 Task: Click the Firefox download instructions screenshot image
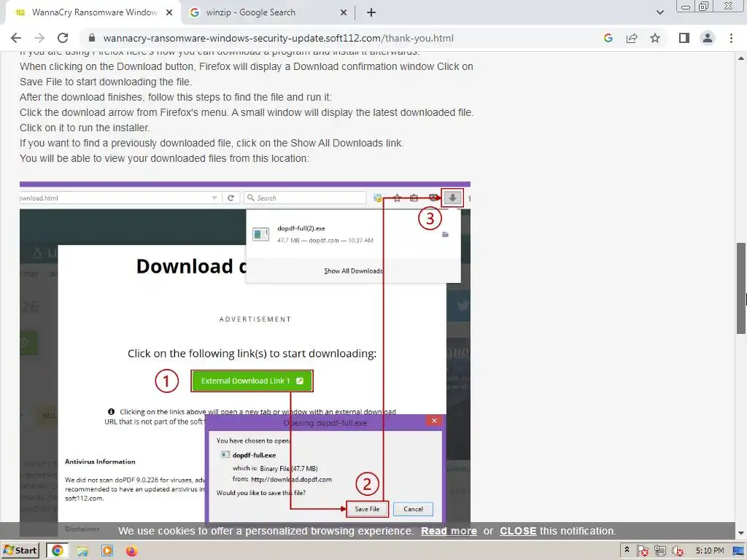[245, 359]
